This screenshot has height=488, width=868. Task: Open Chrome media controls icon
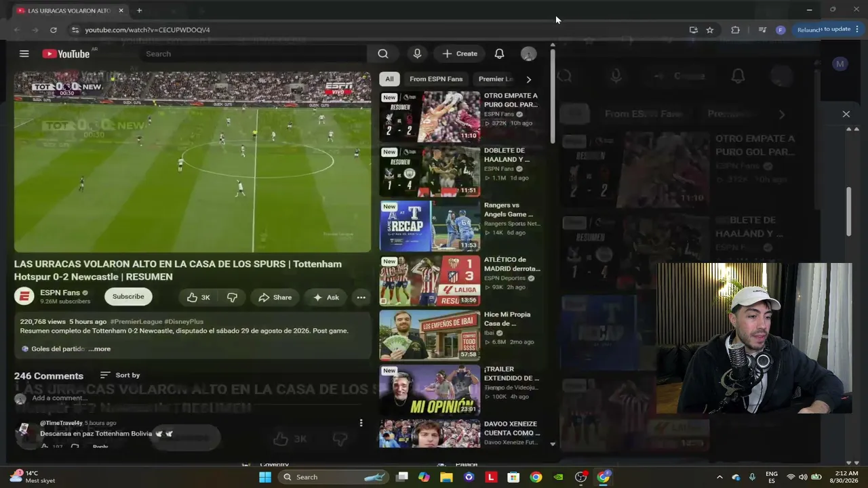click(762, 30)
